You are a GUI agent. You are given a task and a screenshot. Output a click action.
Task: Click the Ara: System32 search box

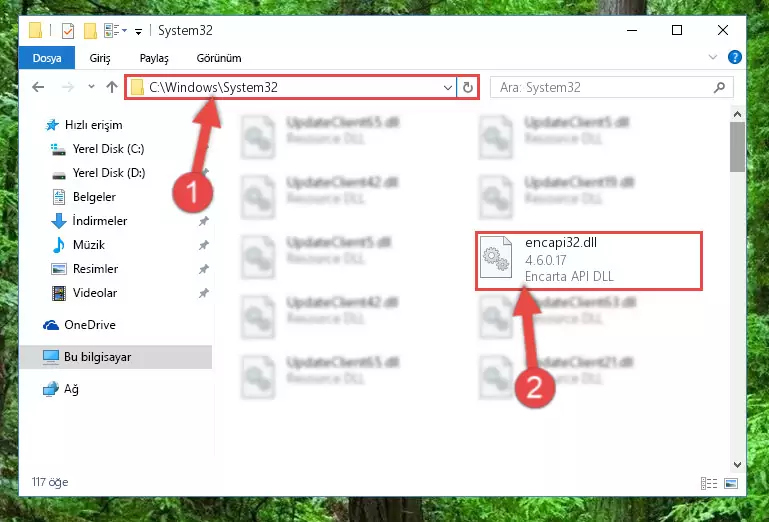pyautogui.click(x=612, y=87)
